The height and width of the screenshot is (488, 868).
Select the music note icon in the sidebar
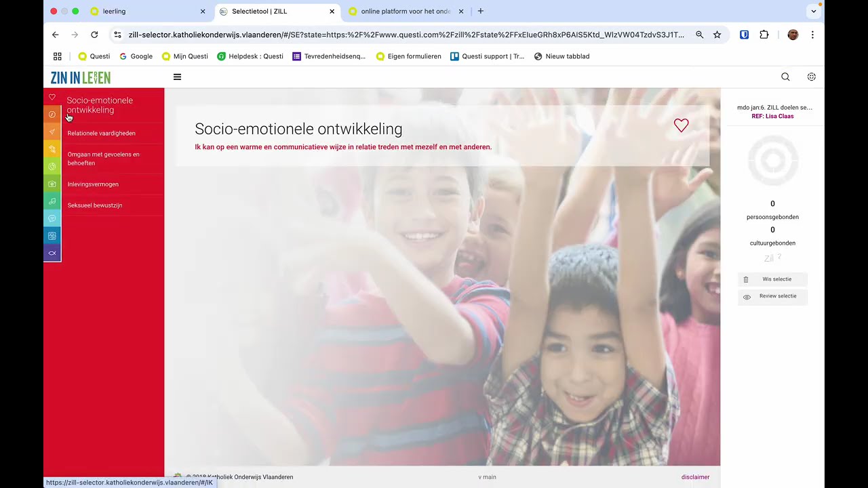pos(52,201)
